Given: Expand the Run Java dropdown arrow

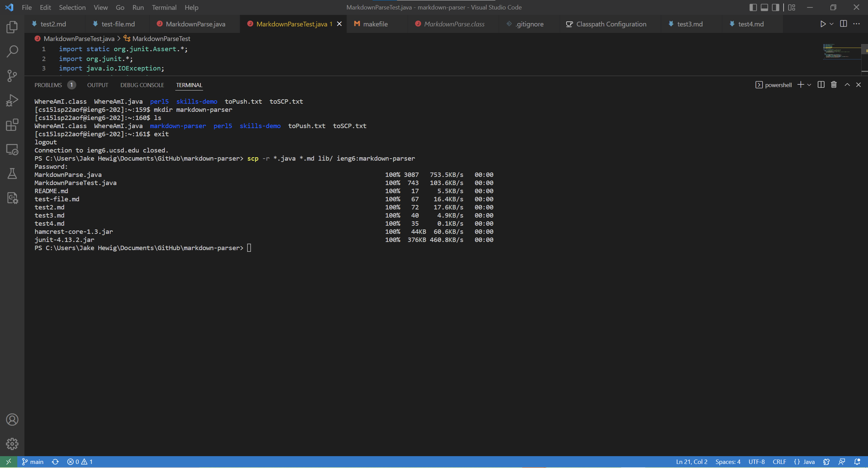Looking at the screenshot, I should [x=832, y=24].
